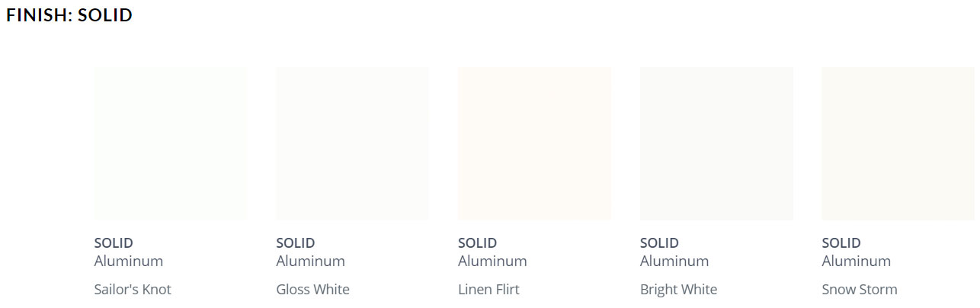Click SOLID label beneath Snow Storm swatch

pos(841,243)
